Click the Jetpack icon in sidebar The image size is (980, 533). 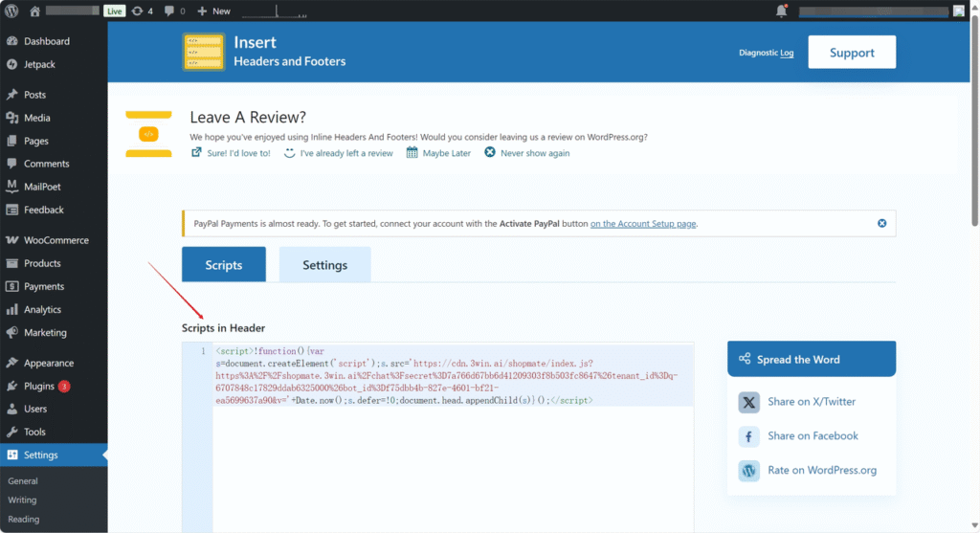click(11, 64)
